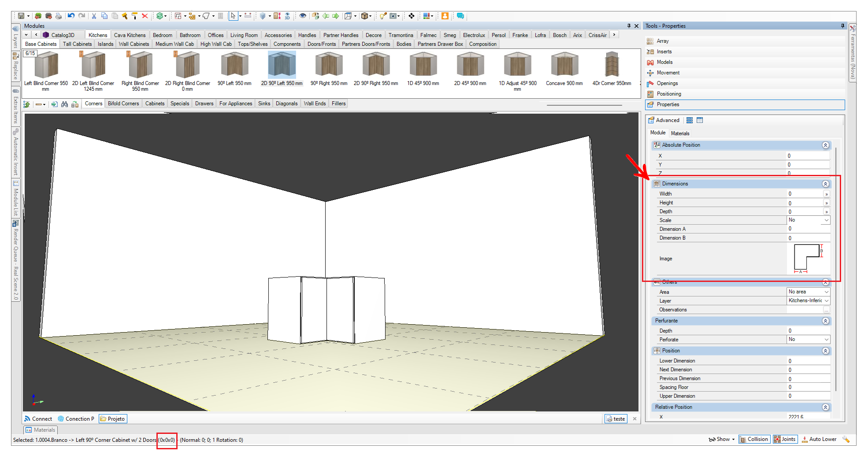This screenshot has height=459, width=868.
Task: Toggle the Auto Lower option
Action: [x=819, y=439]
